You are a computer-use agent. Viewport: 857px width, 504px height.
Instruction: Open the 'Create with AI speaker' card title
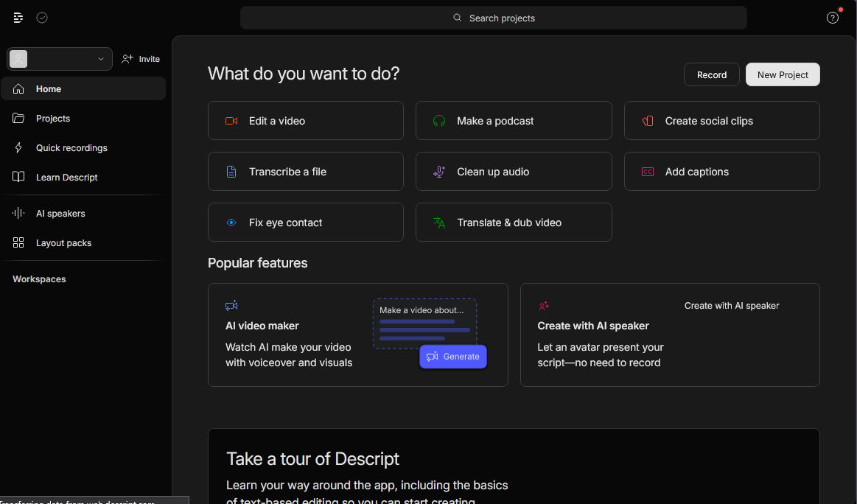click(x=593, y=326)
